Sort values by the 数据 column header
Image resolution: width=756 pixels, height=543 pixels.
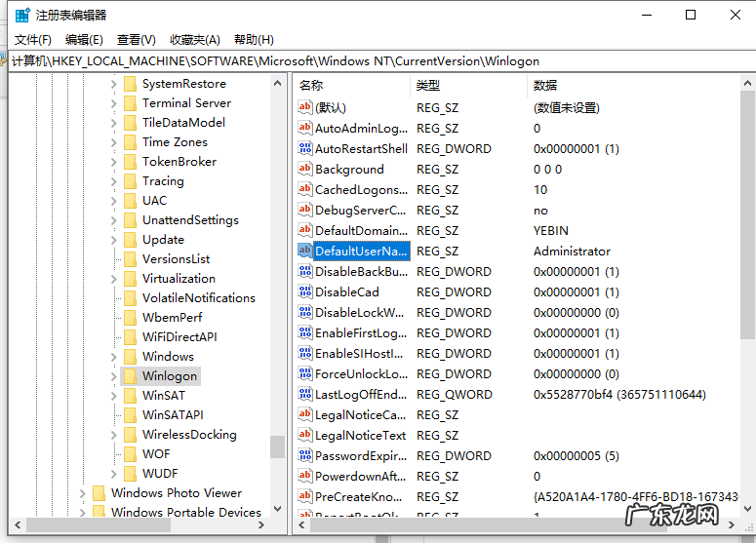[x=633, y=85]
